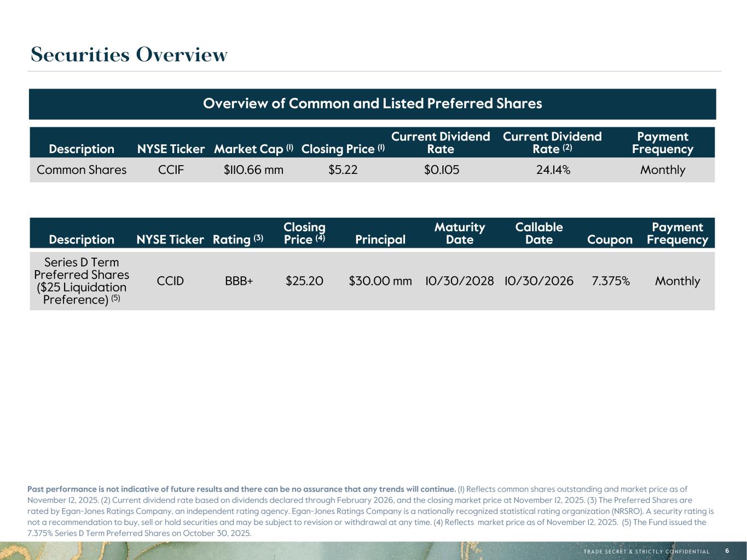
Task: Click the bold past performance disclaimer text
Action: point(241,489)
